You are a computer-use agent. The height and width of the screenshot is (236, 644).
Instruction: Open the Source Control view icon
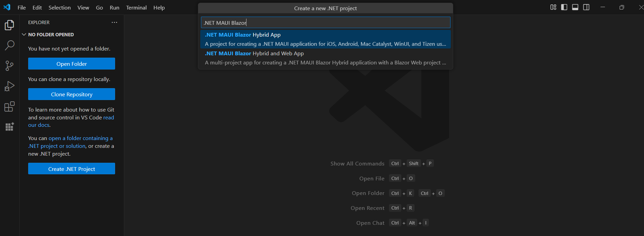point(10,66)
